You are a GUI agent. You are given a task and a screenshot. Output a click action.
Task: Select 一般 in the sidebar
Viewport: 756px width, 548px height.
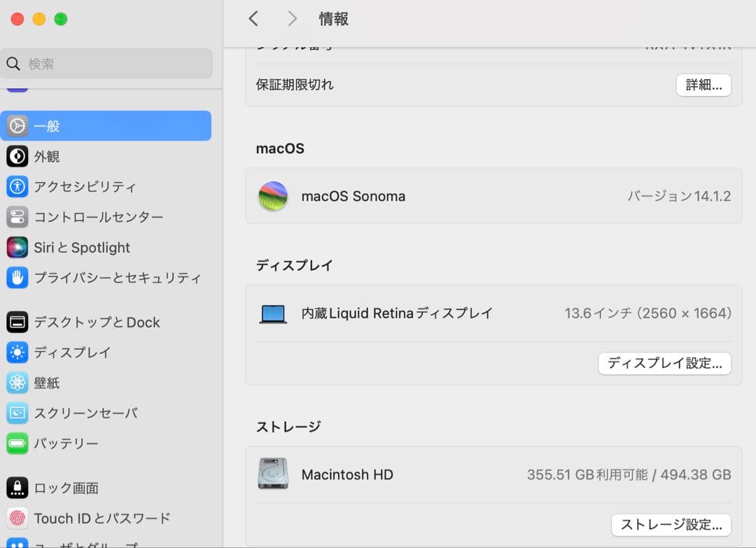17,126
